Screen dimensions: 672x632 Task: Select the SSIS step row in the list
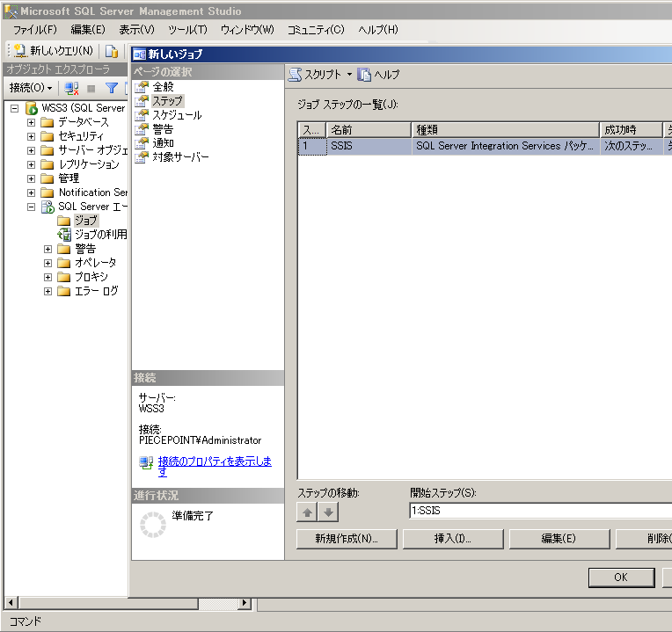pos(485,146)
